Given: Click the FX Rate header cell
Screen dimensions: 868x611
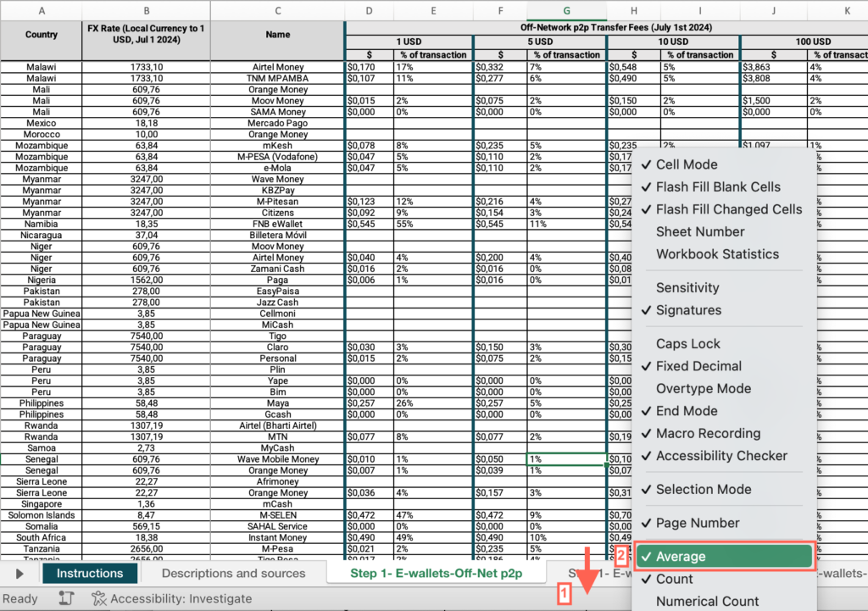Looking at the screenshot, I should click(x=146, y=41).
